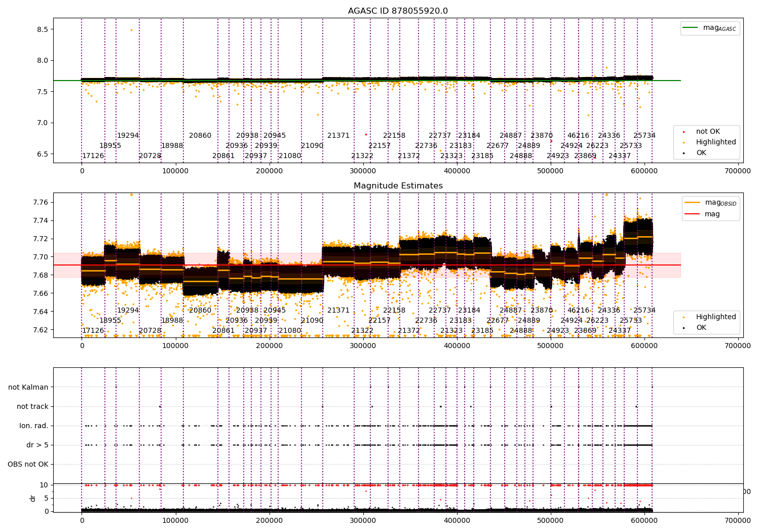The image size is (760, 532).
Task: Click y-axis tick value 7.74
Action: (41, 220)
